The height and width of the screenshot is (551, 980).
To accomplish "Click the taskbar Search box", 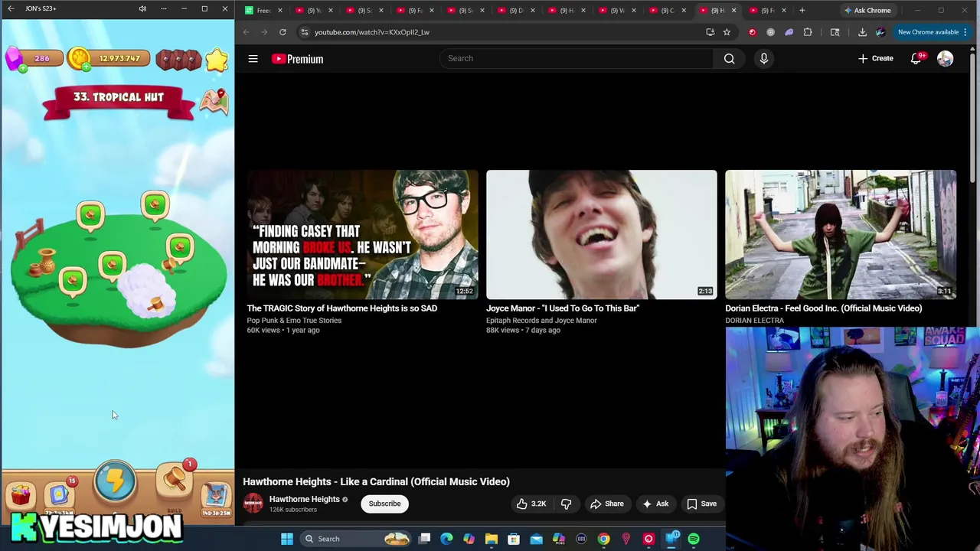I will (x=354, y=539).
